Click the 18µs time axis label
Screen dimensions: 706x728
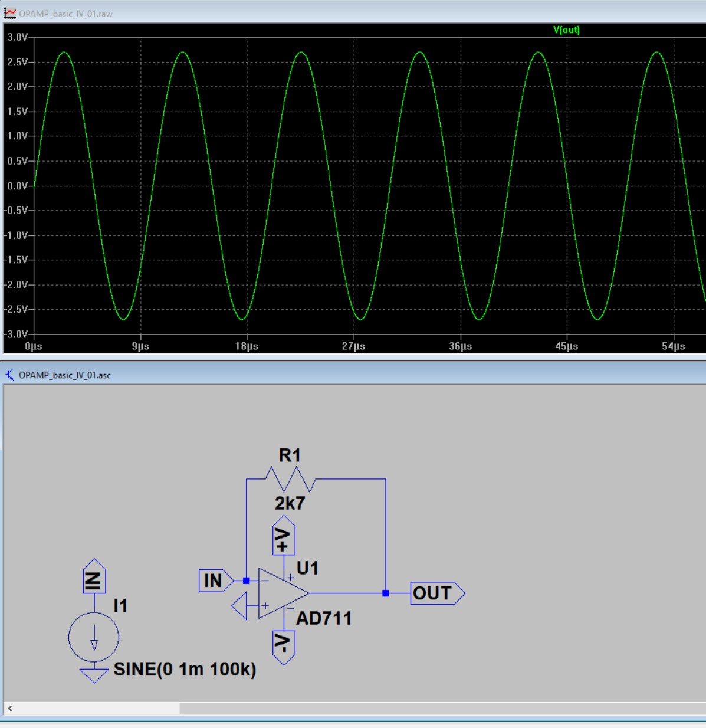click(247, 346)
